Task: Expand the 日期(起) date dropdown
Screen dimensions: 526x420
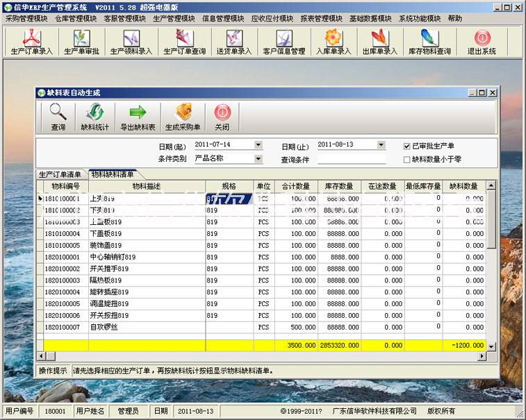Action: click(258, 145)
